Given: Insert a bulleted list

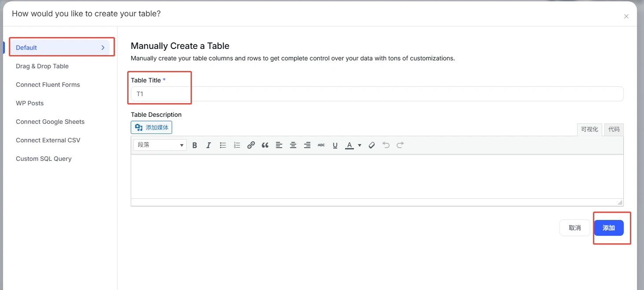Looking at the screenshot, I should (223, 145).
